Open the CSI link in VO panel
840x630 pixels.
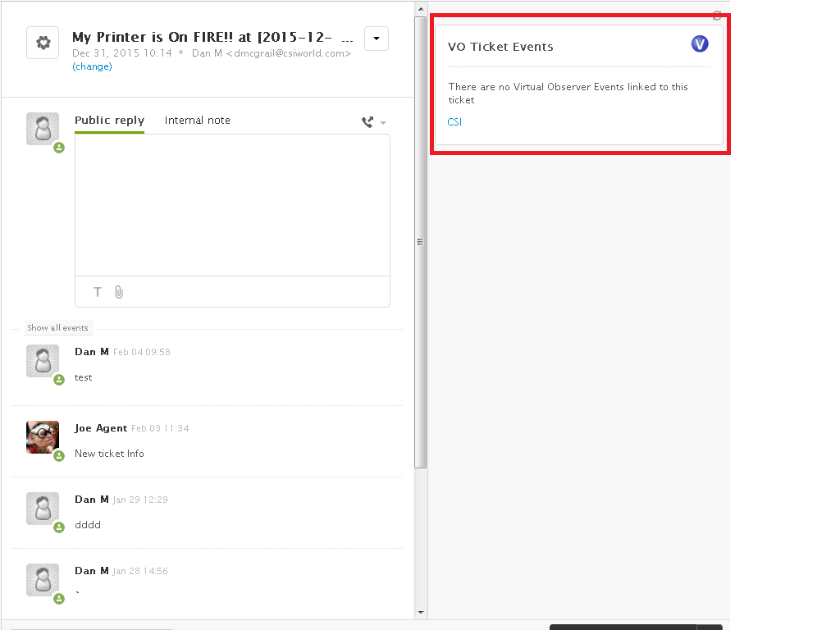click(x=454, y=122)
